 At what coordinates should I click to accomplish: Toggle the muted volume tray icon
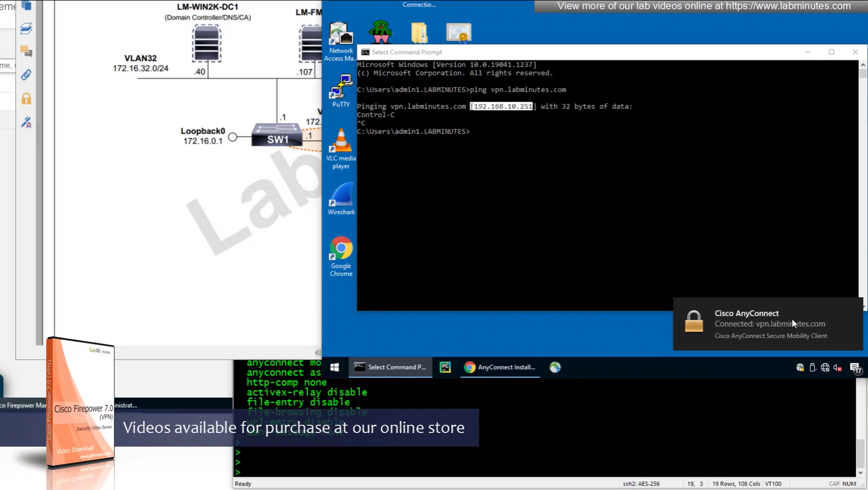point(838,368)
